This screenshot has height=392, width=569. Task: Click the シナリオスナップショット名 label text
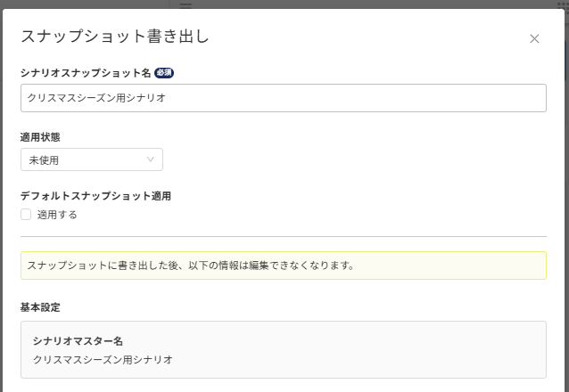(86, 72)
